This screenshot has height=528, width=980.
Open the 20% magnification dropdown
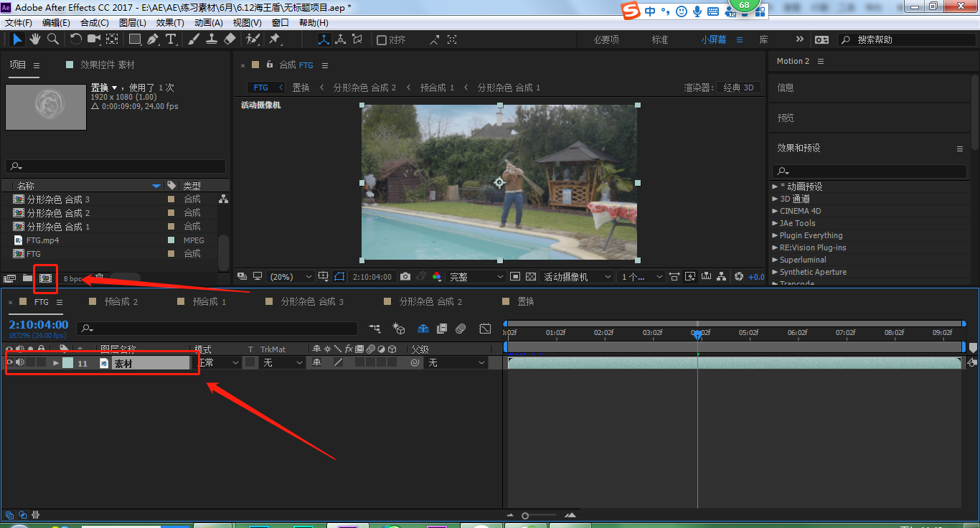pos(291,277)
